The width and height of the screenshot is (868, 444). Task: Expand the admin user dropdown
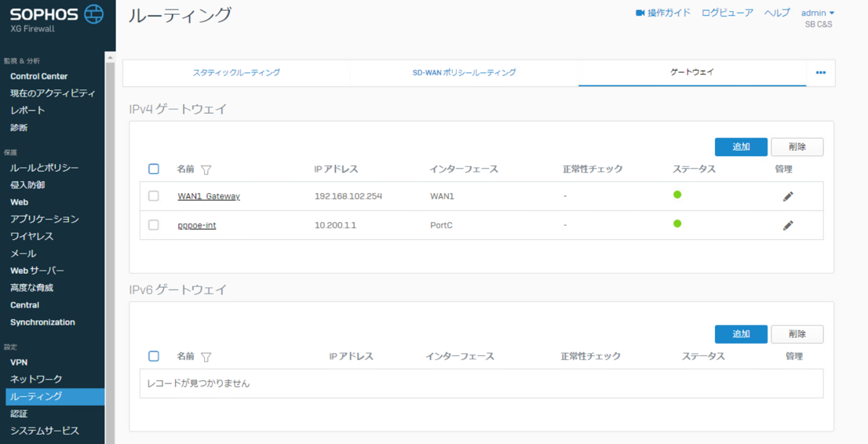click(x=818, y=13)
